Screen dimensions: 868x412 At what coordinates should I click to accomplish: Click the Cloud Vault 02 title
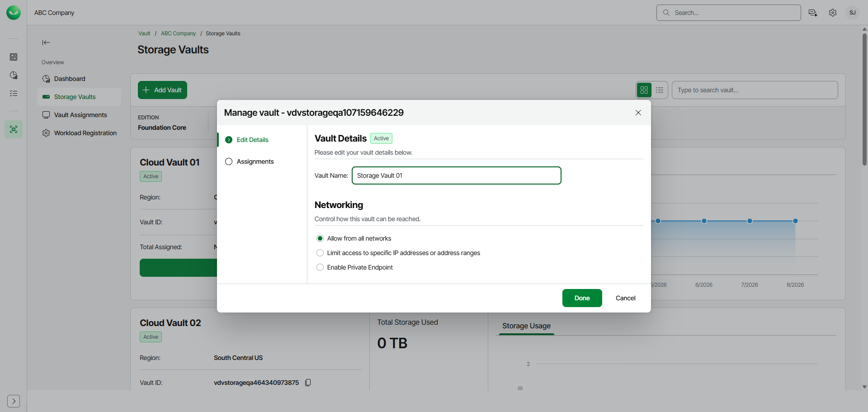(x=170, y=323)
